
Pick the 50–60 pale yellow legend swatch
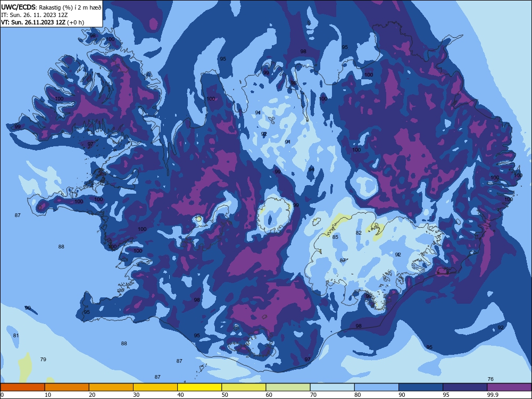[x=244, y=387]
